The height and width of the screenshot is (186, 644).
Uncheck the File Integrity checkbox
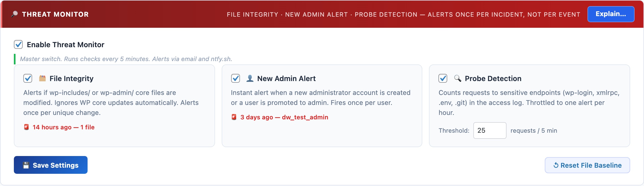click(x=27, y=79)
